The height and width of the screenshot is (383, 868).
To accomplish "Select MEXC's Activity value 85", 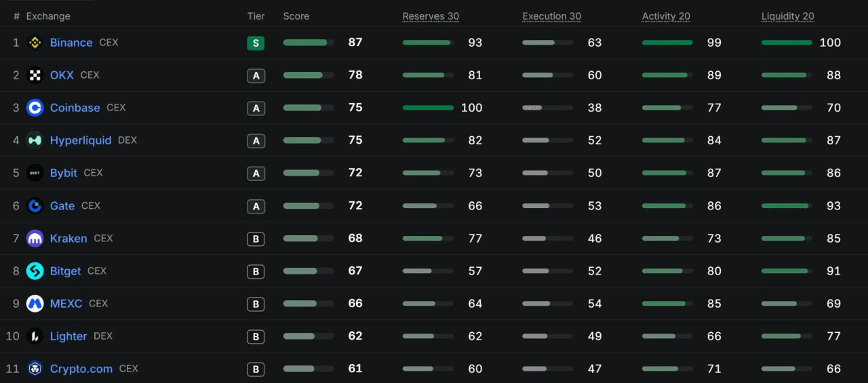I will 714,304.
